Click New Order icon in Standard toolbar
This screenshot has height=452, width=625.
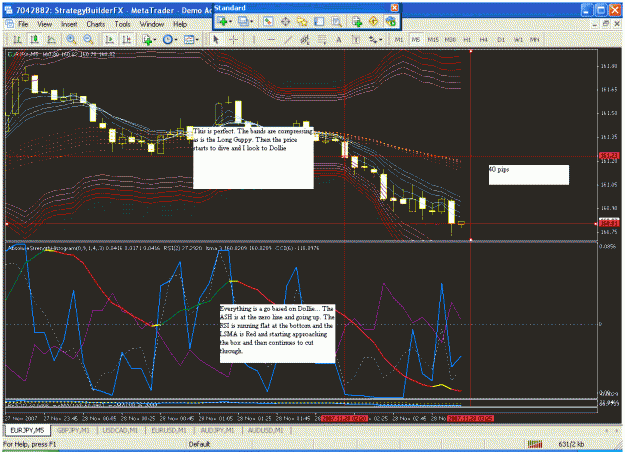click(x=357, y=22)
